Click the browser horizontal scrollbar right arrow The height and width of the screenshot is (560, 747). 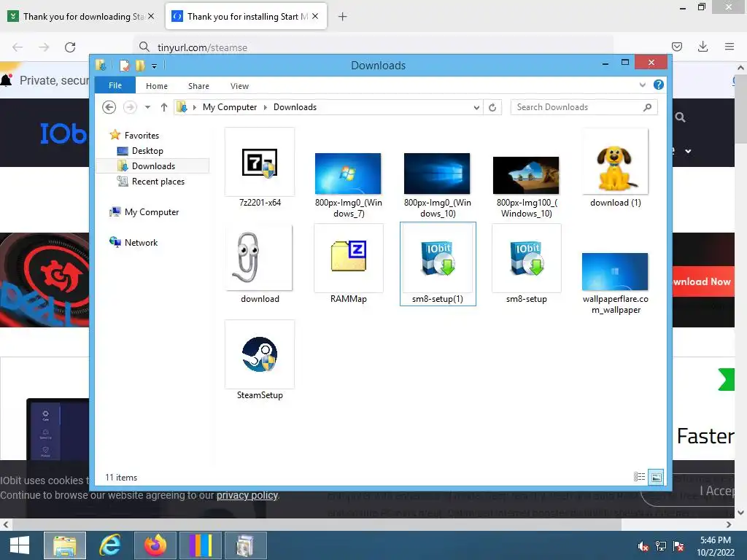point(729,524)
